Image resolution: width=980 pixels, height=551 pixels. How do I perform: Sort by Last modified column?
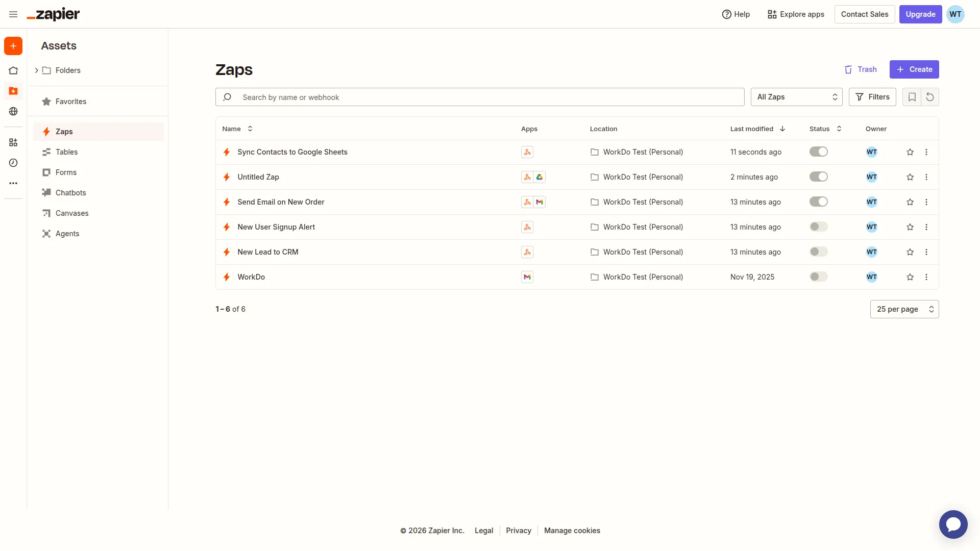point(758,129)
